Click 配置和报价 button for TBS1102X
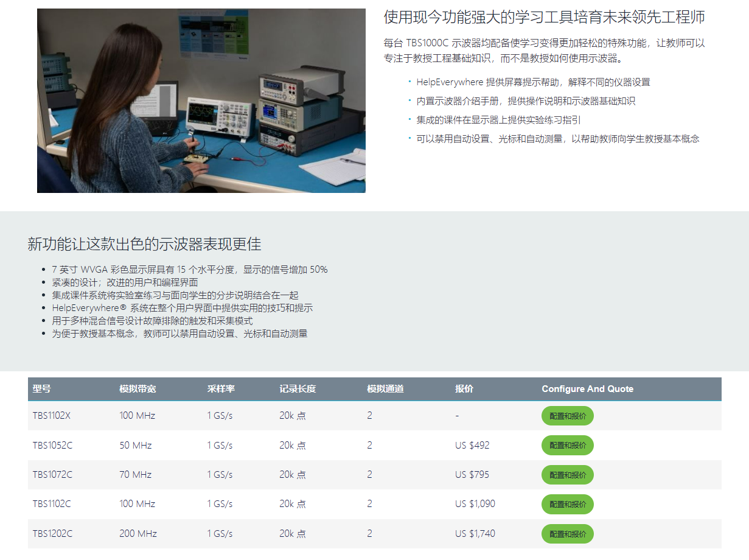The width and height of the screenshot is (749, 560). click(568, 416)
